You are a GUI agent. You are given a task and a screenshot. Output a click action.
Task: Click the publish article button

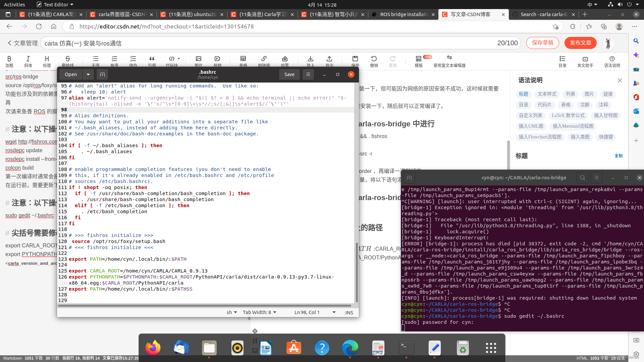(580, 43)
